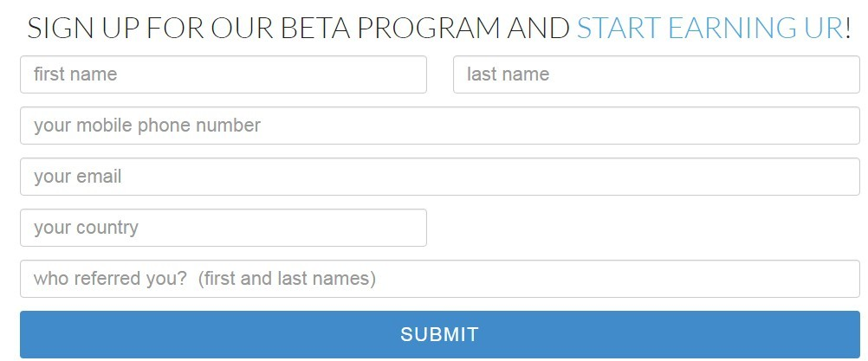Click the who referred you field
The image size is (868, 361).
[439, 279]
